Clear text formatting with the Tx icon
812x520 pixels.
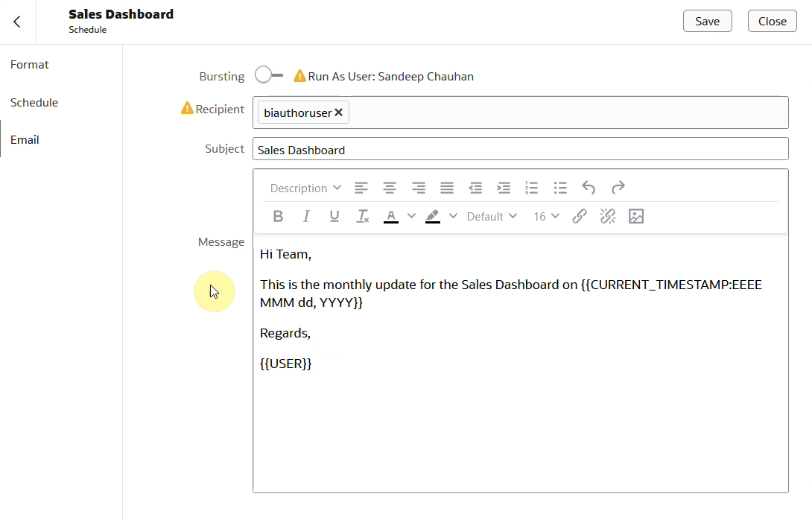click(362, 216)
